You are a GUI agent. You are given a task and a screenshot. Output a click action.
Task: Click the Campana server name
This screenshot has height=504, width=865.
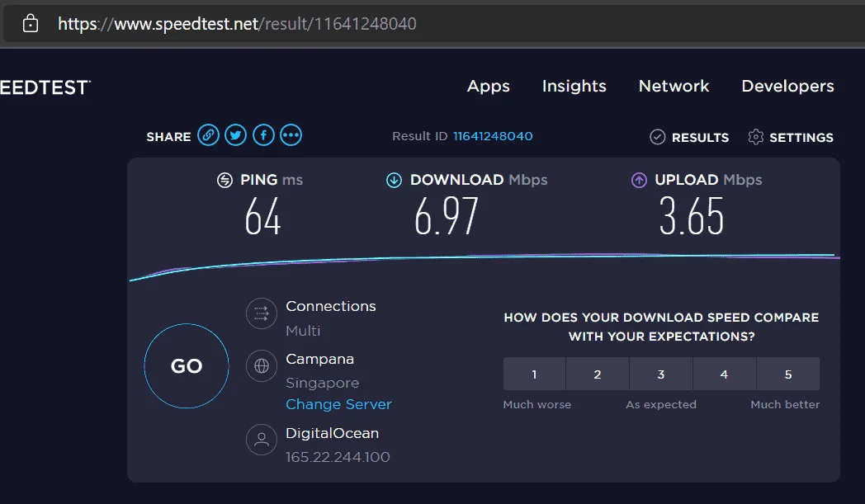click(320, 360)
